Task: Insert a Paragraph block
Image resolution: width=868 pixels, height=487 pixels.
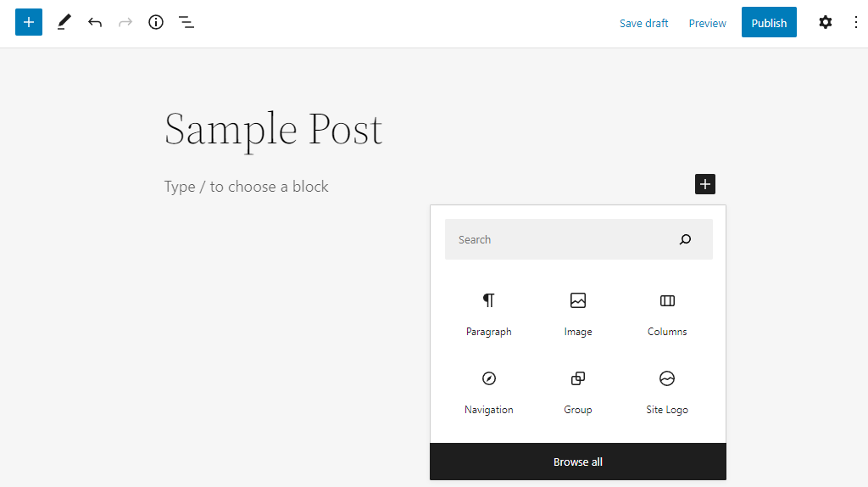Action: point(489,312)
